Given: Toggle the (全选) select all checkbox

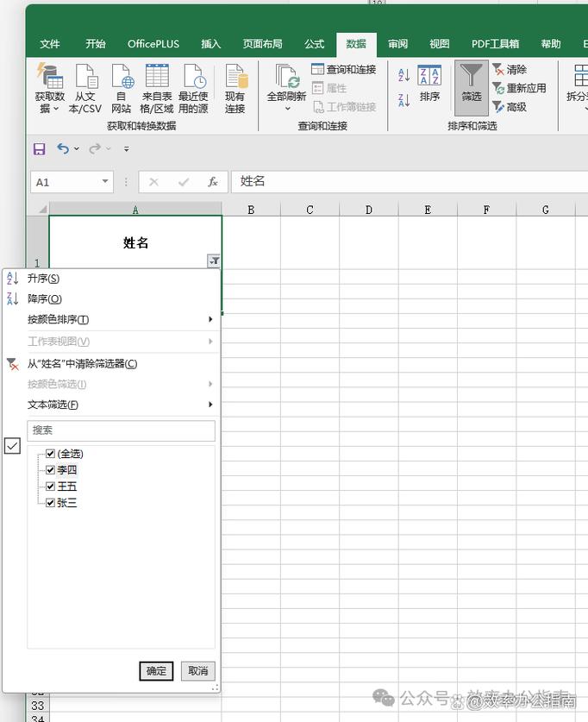Looking at the screenshot, I should point(51,454).
